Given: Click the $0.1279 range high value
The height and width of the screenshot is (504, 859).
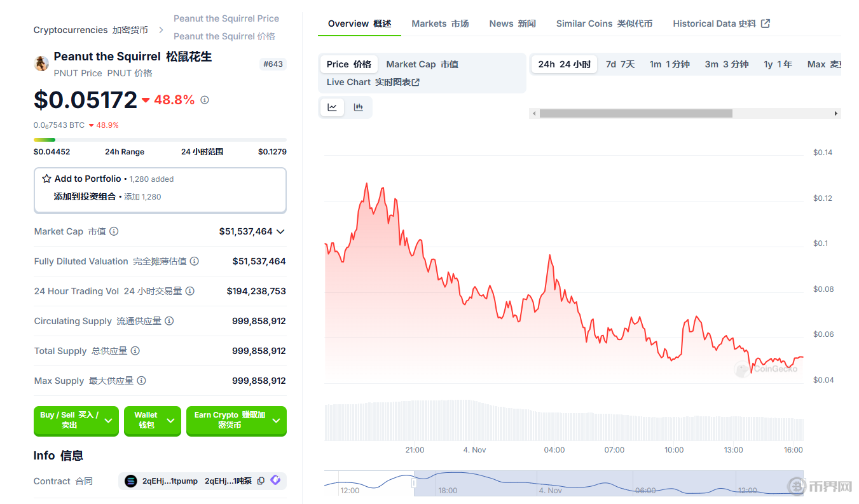Looking at the screenshot, I should pyautogui.click(x=272, y=152).
